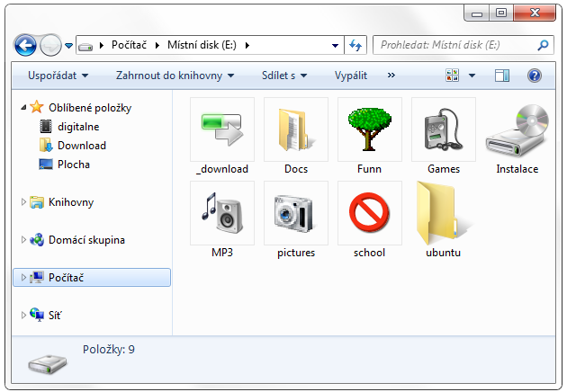
Task: Open the _download folder icon
Action: (222, 129)
